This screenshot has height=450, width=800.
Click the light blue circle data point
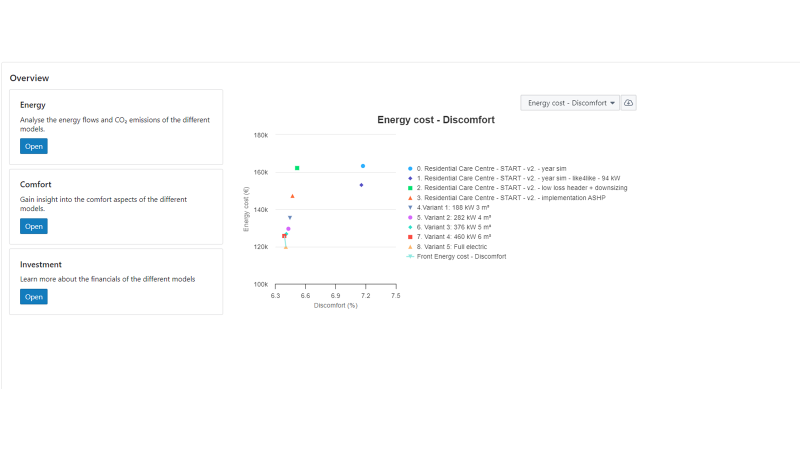tap(363, 166)
